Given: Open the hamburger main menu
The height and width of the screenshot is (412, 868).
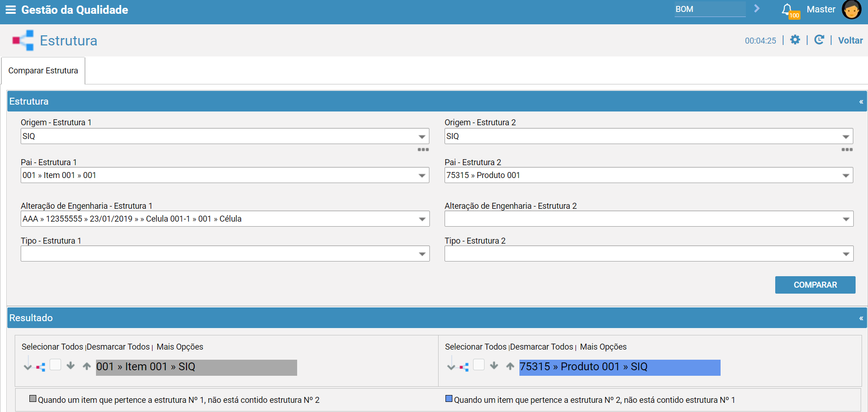Looking at the screenshot, I should tap(11, 10).
